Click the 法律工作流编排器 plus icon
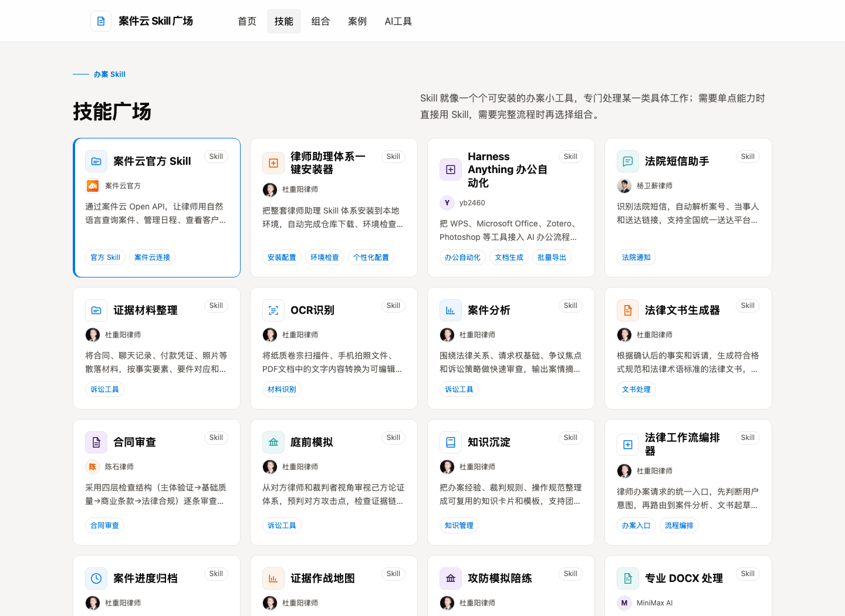 point(628,445)
